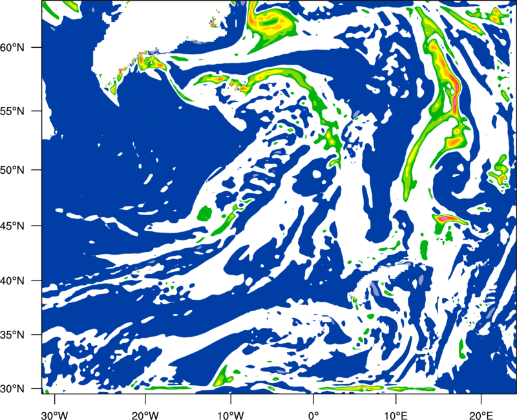Click the 30°W longitude label
The width and height of the screenshot is (517, 420).
click(55, 415)
